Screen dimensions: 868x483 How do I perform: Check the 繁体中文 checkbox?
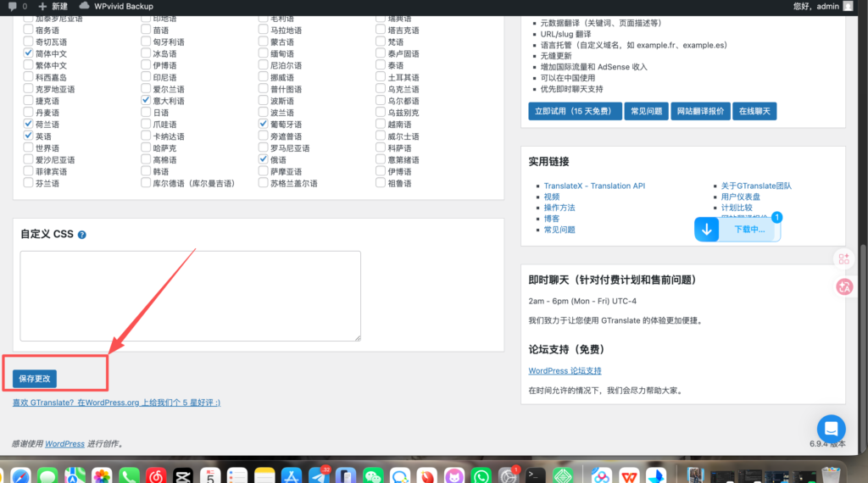coord(28,64)
